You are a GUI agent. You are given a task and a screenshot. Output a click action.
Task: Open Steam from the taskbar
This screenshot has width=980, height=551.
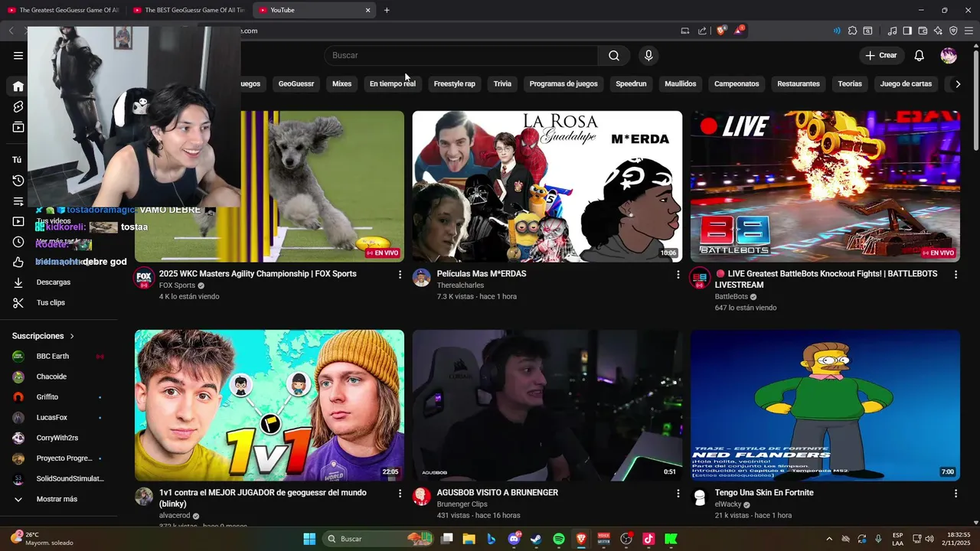tap(536, 539)
